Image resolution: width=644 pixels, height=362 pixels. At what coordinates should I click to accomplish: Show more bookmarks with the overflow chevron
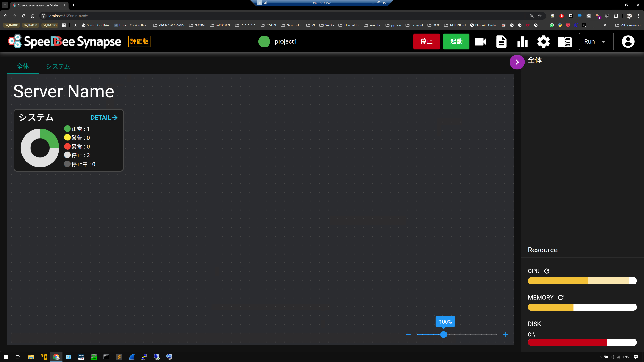point(605,25)
